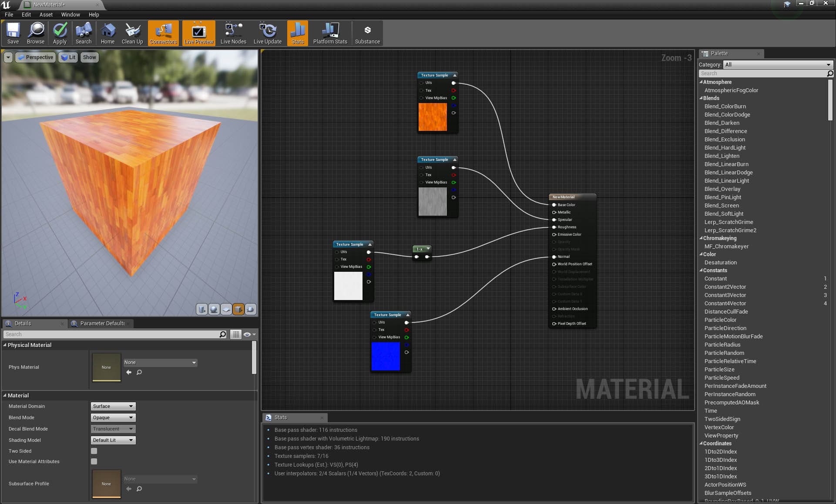Viewport: 836px width, 504px height.
Task: Toggle Live Update for the graph
Action: (267, 33)
